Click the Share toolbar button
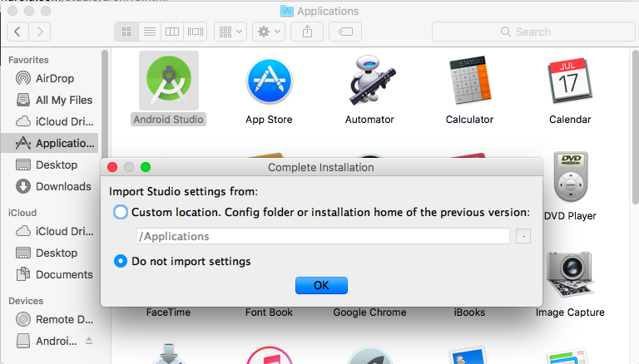Viewport: 639px width, 364px height. coord(307,32)
